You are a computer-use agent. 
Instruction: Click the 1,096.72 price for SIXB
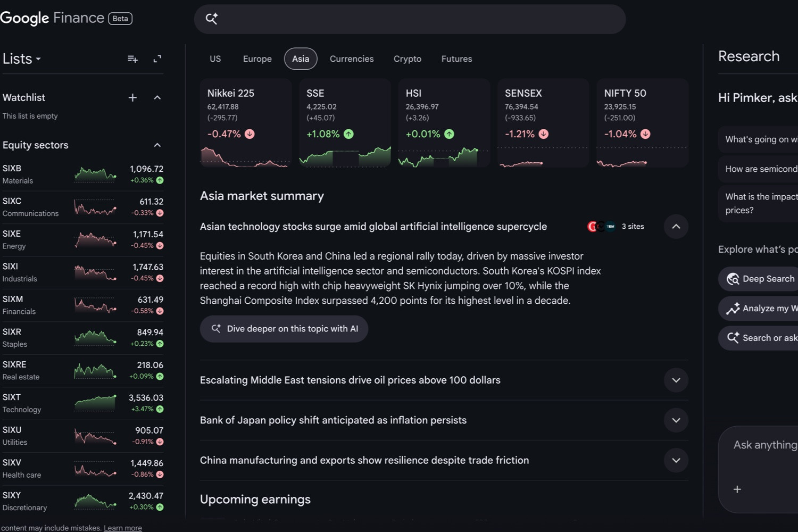click(146, 169)
